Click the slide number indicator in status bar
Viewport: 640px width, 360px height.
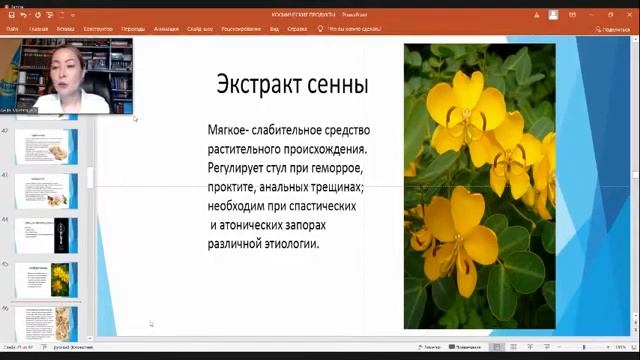pyautogui.click(x=18, y=347)
